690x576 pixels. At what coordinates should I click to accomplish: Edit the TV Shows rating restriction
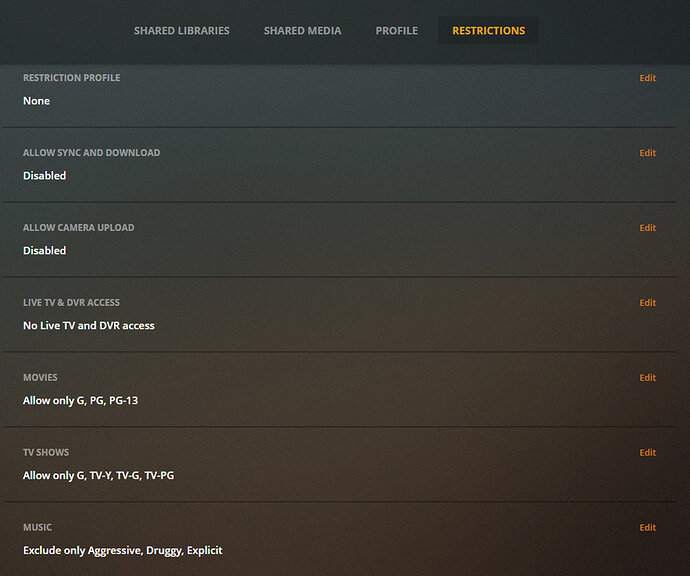(x=647, y=452)
